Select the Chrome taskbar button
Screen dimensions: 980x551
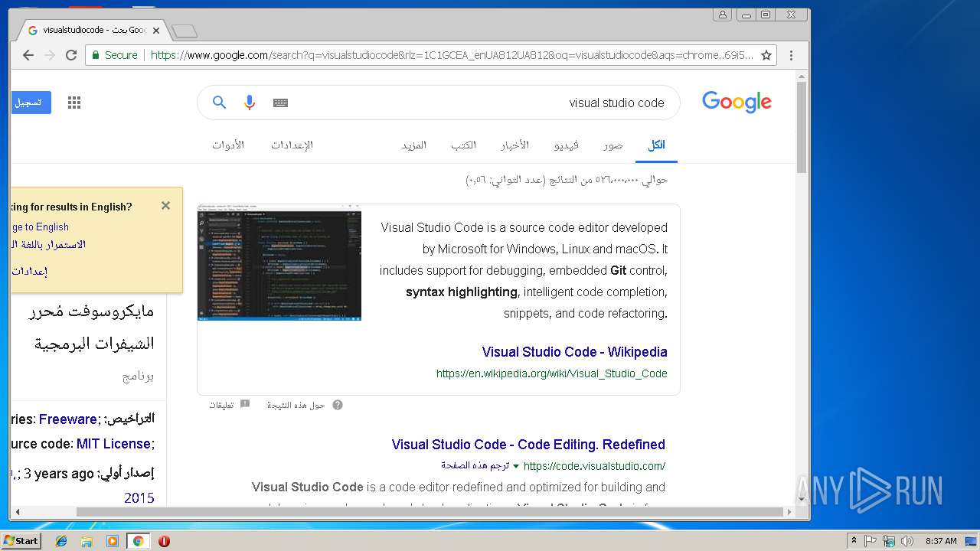pos(138,541)
